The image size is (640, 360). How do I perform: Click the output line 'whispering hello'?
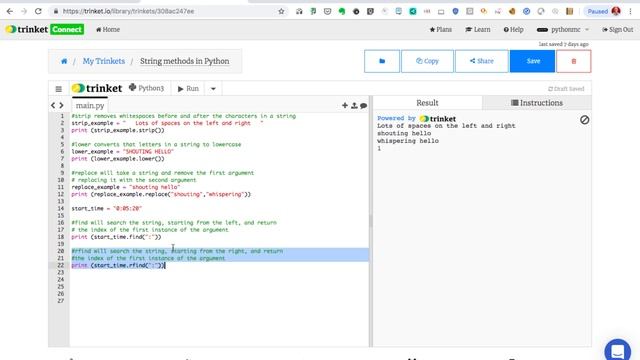pos(408,141)
